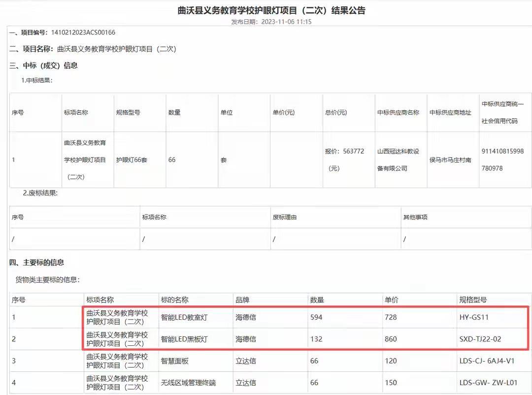This screenshot has height=395, width=532.
Task: Click the supplier address 侯马市马庄村南
Action: (x=452, y=159)
